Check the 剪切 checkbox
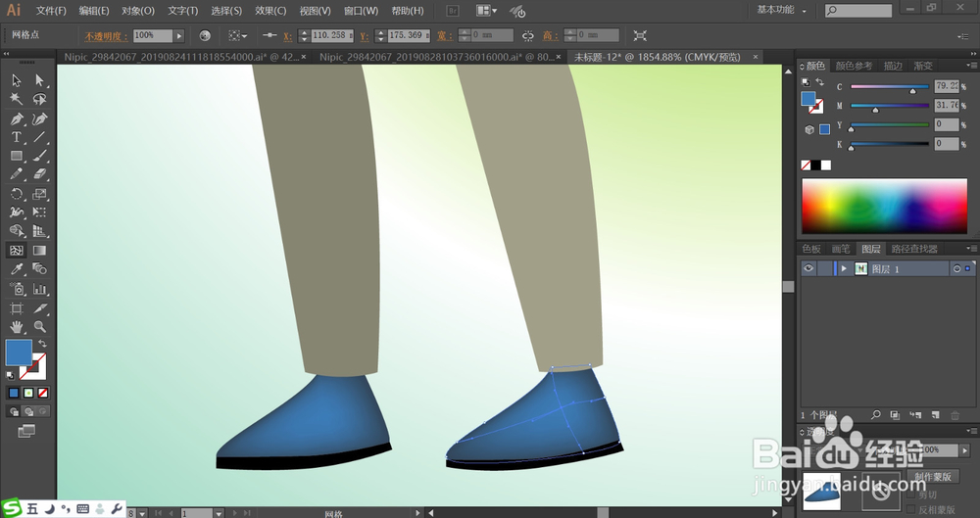This screenshot has height=518, width=980. click(911, 494)
